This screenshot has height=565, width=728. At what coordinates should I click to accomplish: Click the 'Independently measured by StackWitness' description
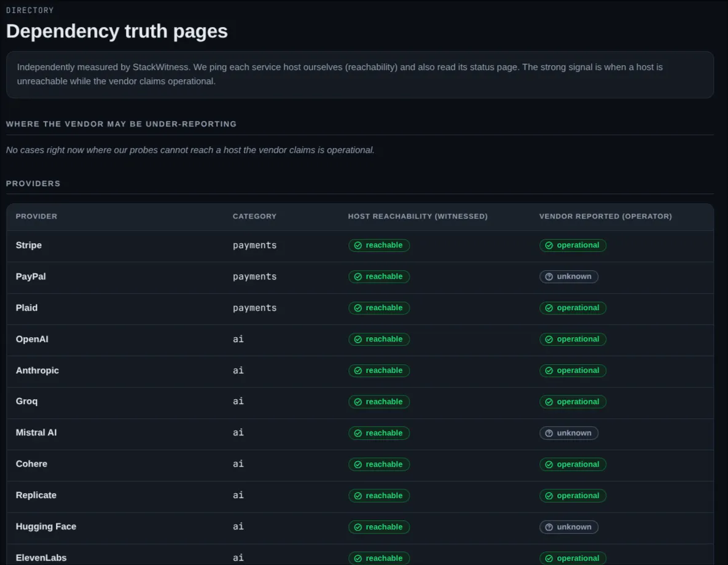(340, 74)
